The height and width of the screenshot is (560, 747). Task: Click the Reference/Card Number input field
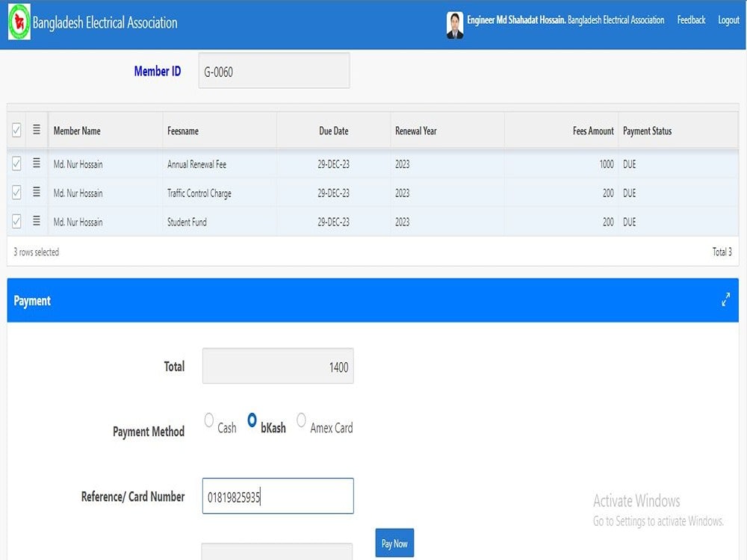277,496
